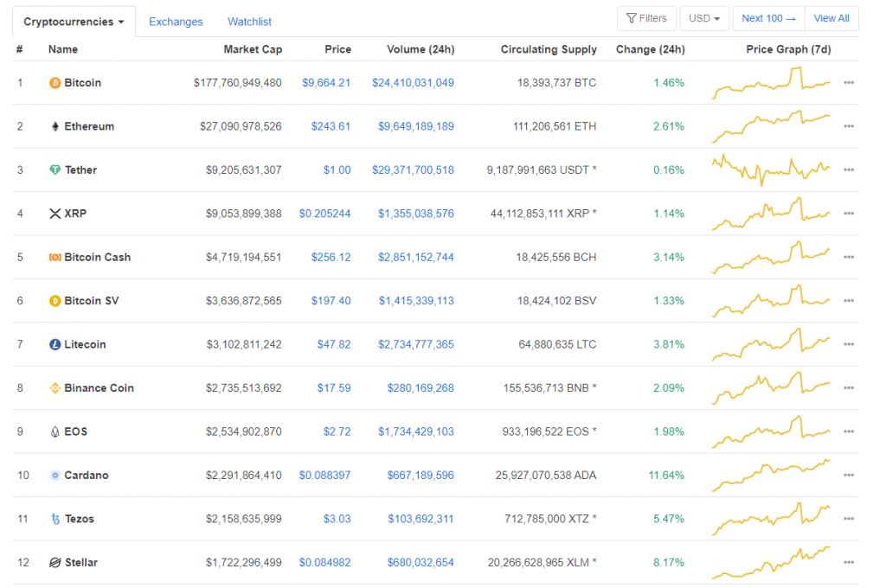Click Cardano's 11.64% change value

tap(666, 476)
